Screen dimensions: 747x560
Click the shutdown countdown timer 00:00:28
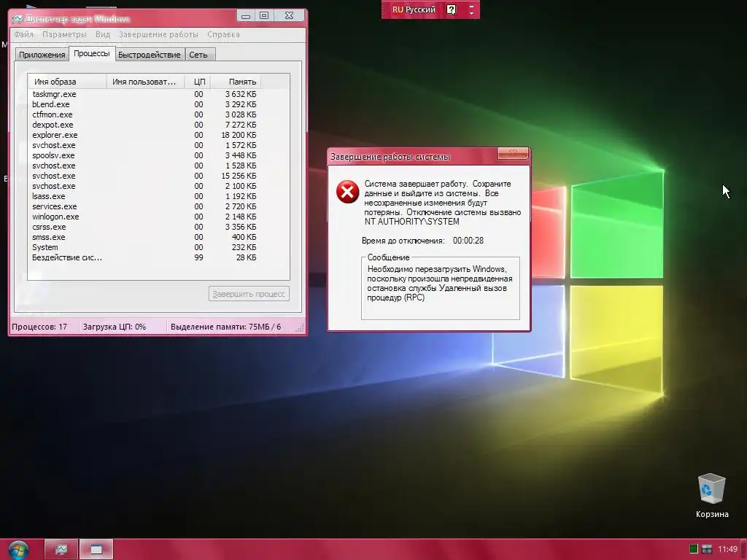click(x=468, y=241)
